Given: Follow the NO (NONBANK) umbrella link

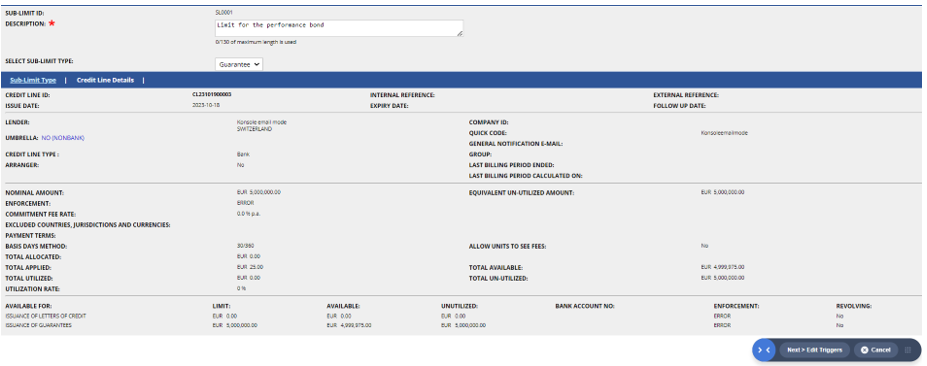Looking at the screenshot, I should pyautogui.click(x=63, y=138).
